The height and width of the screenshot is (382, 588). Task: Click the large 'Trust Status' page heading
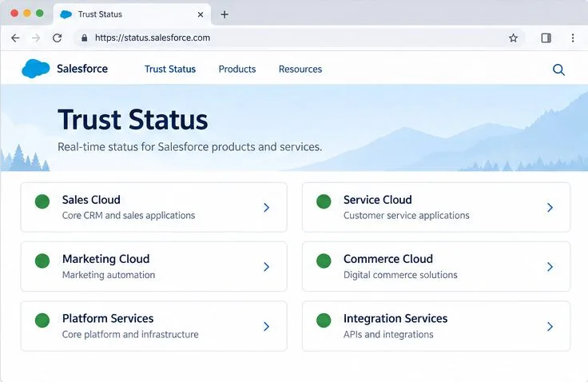pos(133,120)
